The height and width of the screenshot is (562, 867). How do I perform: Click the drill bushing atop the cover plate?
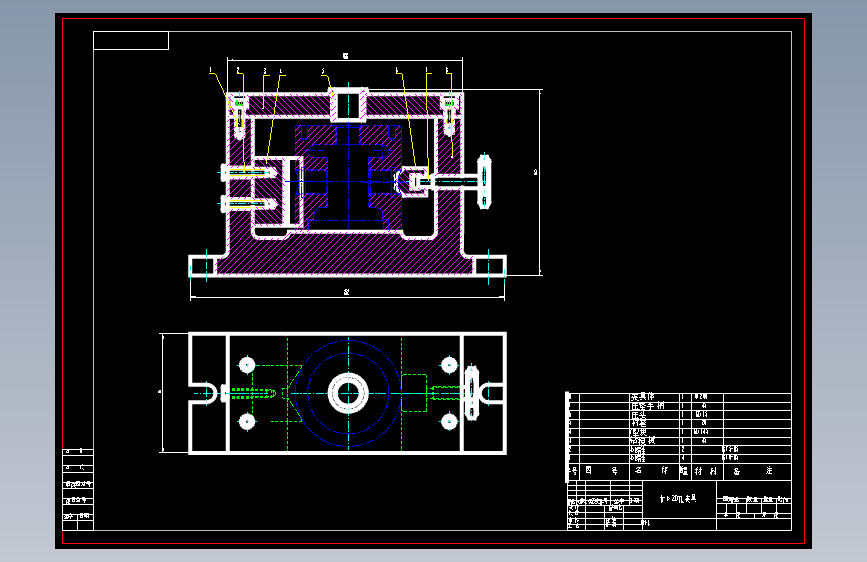point(349,104)
